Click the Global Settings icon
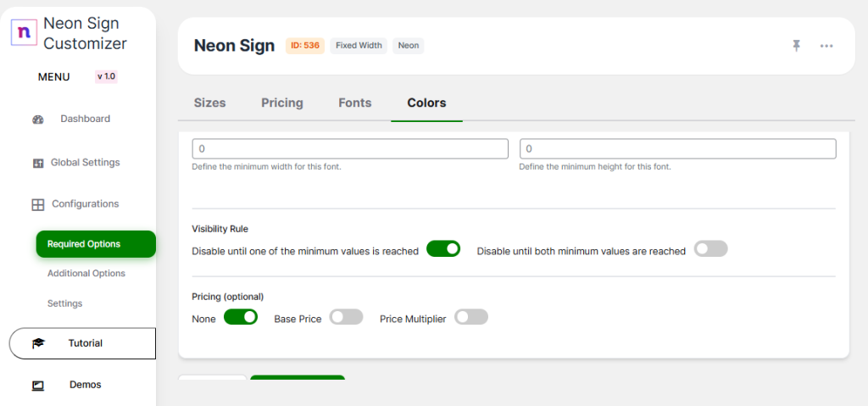This screenshot has height=406, width=868. (x=38, y=163)
